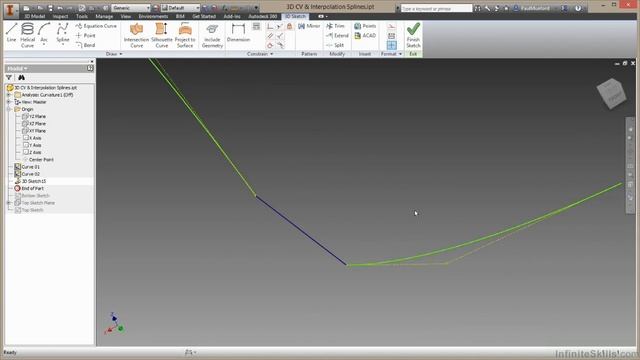Open the Help icon in title bar

pos(578,8)
